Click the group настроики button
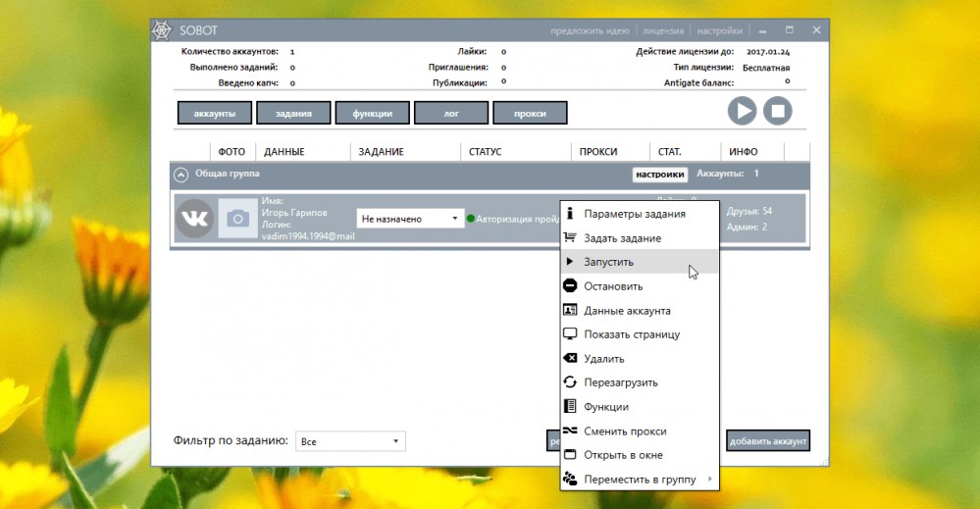980x509 pixels. click(x=660, y=175)
